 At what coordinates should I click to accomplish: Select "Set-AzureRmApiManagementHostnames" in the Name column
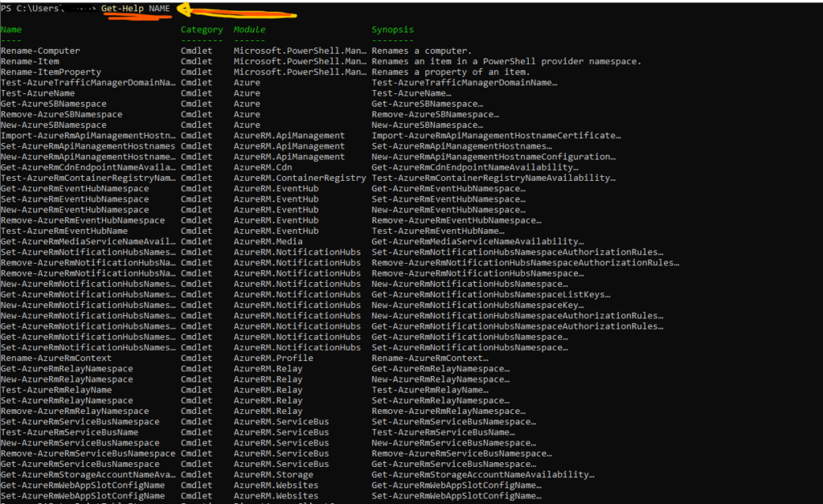pos(88,146)
